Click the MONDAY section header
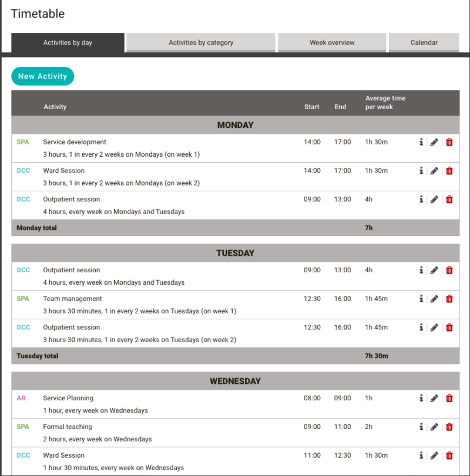Screen dimensions: 470x476 point(235,125)
